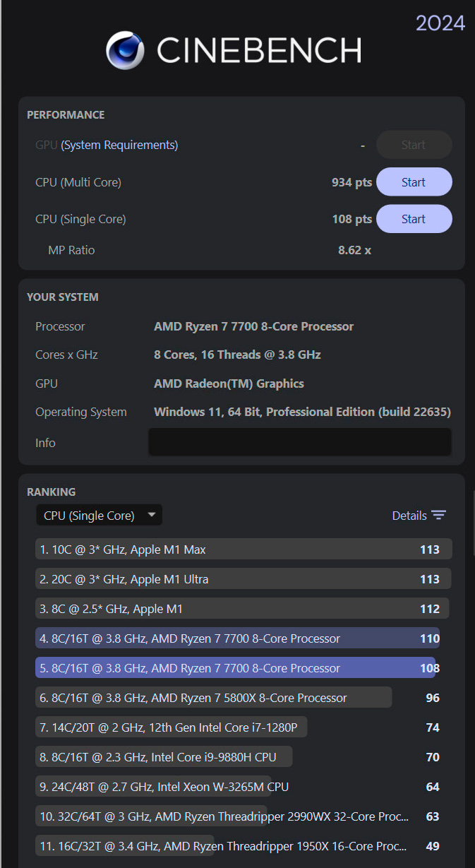The width and height of the screenshot is (475, 868).
Task: Show ranking Details view
Action: 409,516
